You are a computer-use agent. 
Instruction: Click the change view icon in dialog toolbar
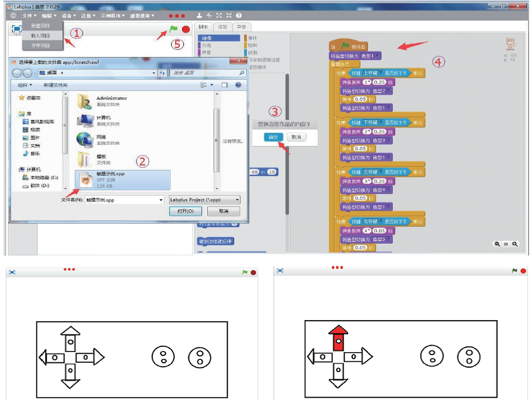click(204, 85)
